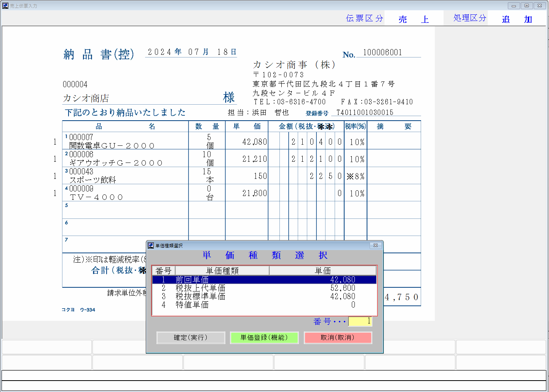Click product code 000043
Image resolution: width=549 pixels, height=392 pixels.
coord(81,171)
